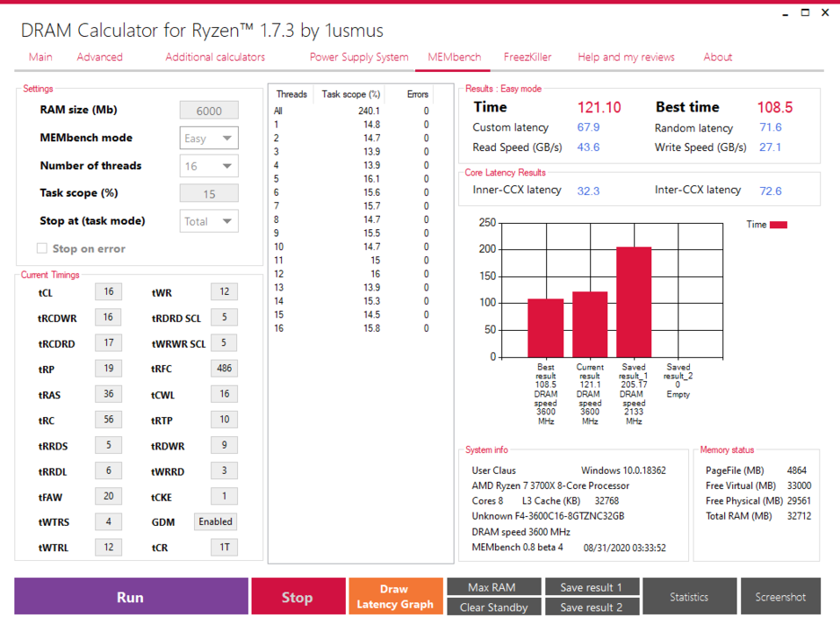Click the tRP value 19
Screen dimensions: 840x632
pyautogui.click(x=108, y=369)
